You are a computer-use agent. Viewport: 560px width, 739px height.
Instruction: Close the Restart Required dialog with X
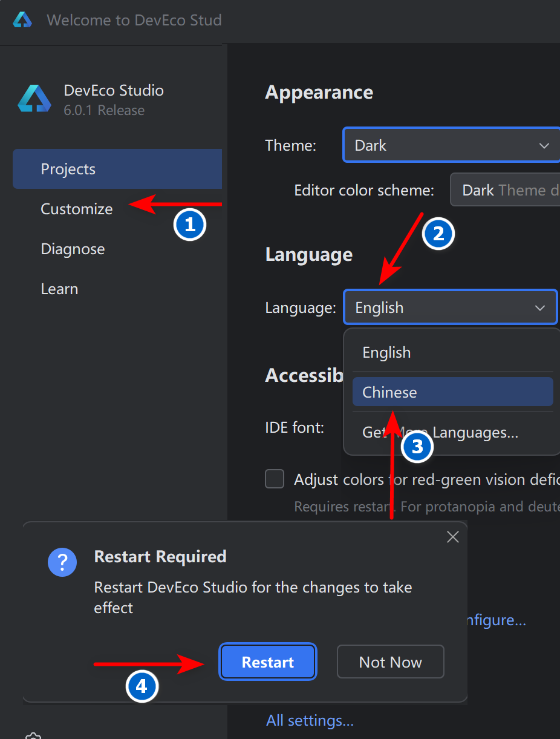pyautogui.click(x=452, y=537)
